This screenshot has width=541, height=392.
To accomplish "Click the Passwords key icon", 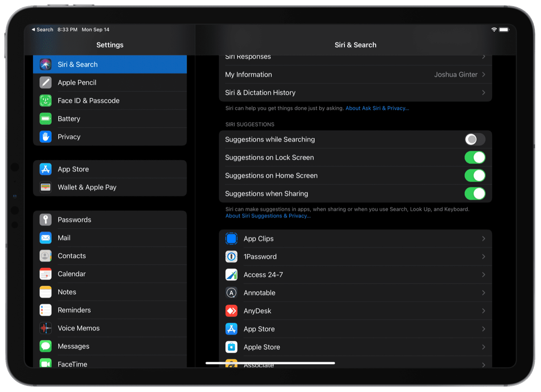I will pos(46,219).
